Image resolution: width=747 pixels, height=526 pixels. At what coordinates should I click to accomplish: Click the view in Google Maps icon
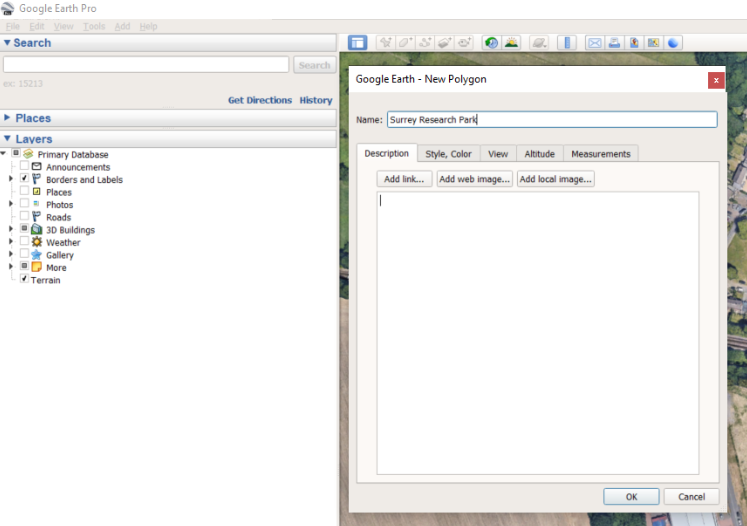pyautogui.click(x=653, y=43)
